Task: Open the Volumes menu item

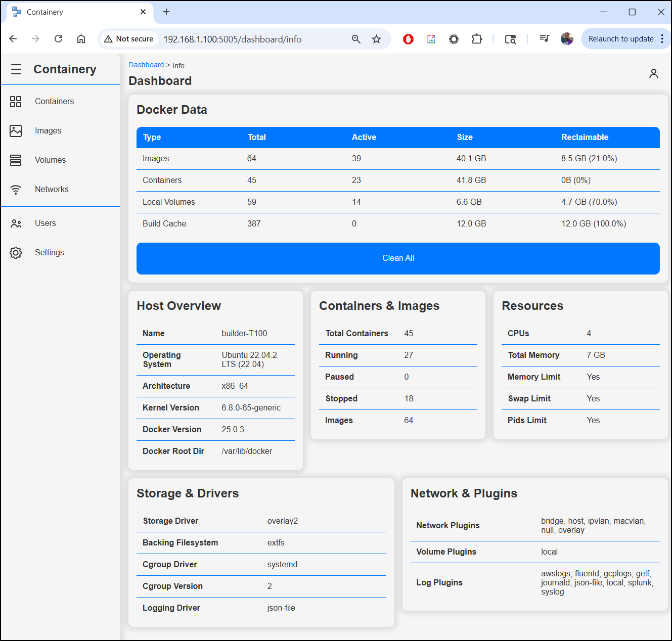Action: 50,160
